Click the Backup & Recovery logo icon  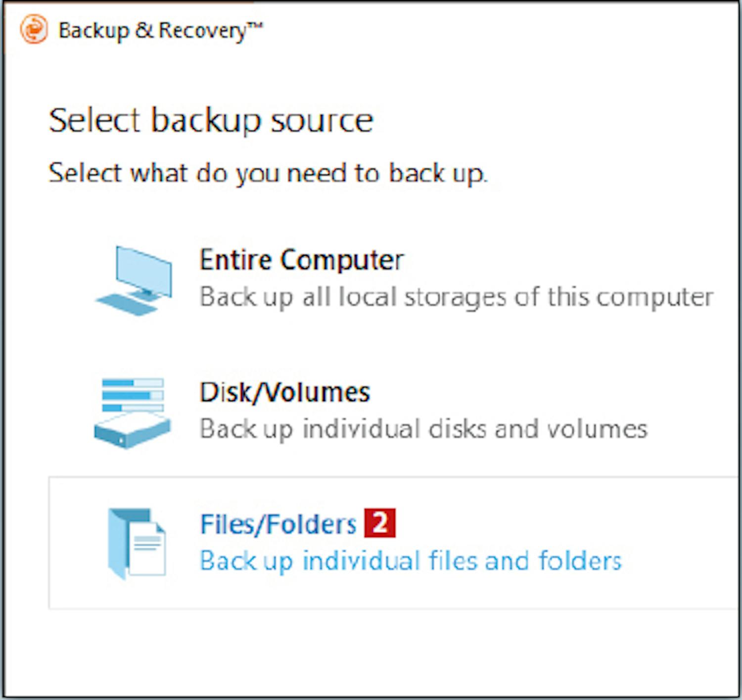[x=34, y=30]
